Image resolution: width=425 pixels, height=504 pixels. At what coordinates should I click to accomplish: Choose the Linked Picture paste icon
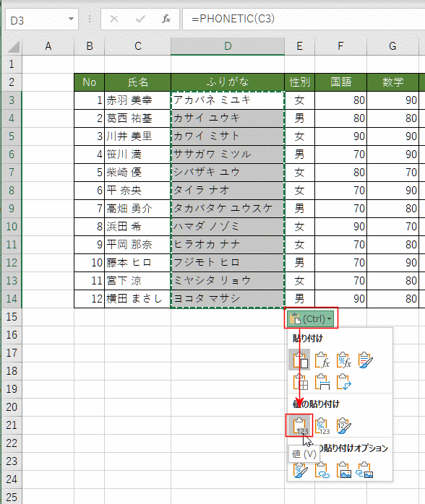click(364, 470)
